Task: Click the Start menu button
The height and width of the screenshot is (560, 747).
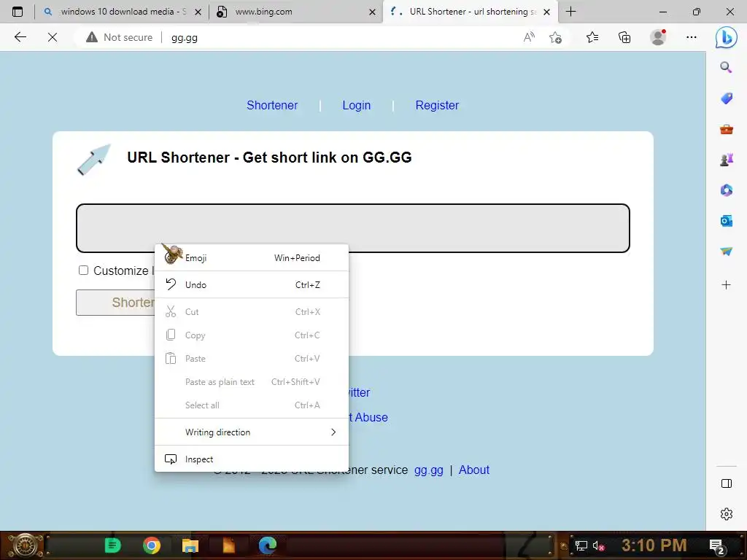Action: (x=25, y=545)
